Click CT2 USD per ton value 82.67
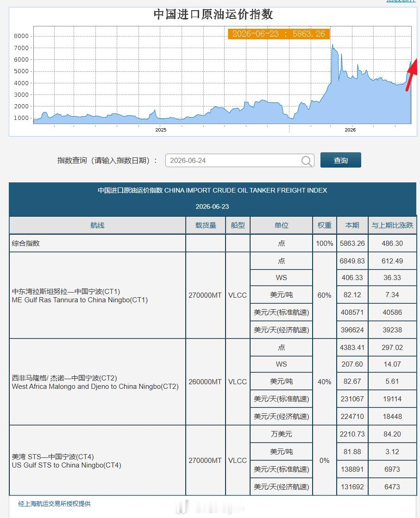Viewport: 420px width, 518px height. (352, 381)
